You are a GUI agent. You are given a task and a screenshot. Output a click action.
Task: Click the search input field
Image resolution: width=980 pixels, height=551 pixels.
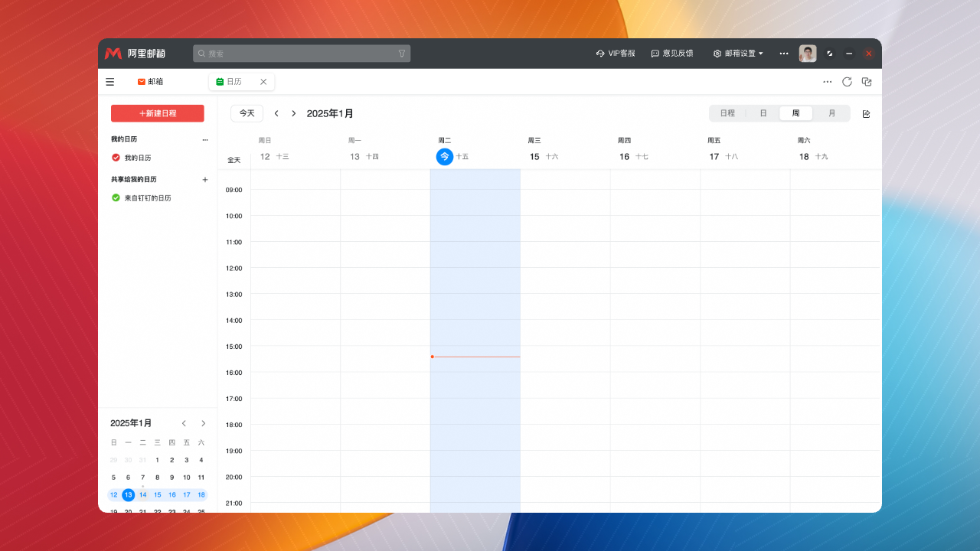click(x=302, y=54)
